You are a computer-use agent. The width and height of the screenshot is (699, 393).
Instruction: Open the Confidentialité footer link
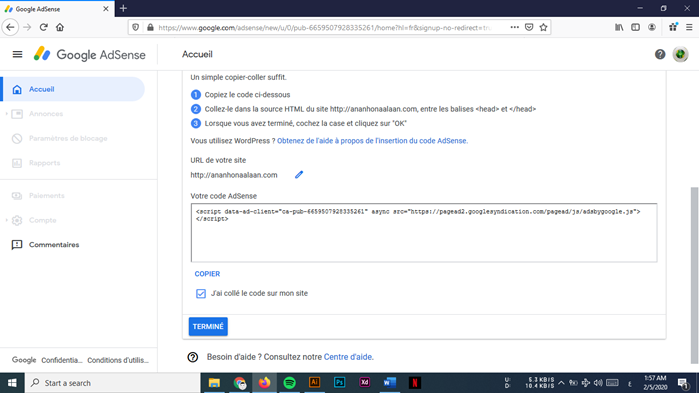[62, 360]
